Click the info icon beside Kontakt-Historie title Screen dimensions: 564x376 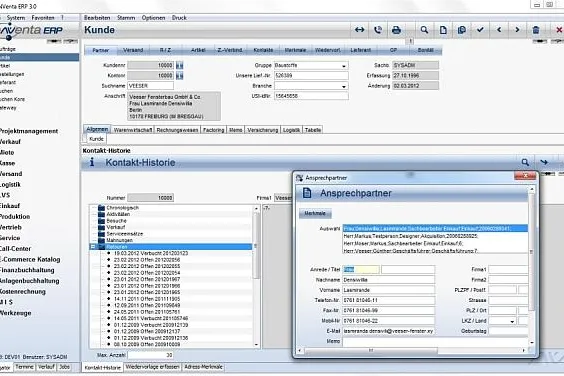pyautogui.click(x=92, y=162)
